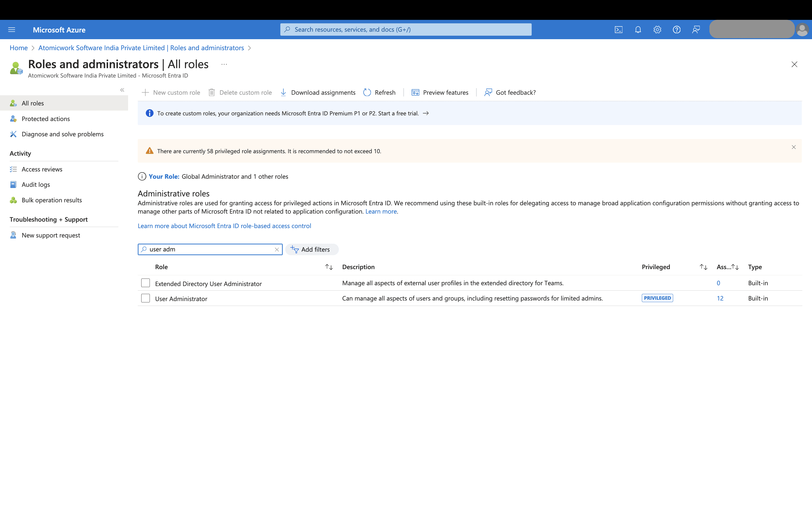Sort by the Assignments column arrows
The image size is (812, 527).
point(735,267)
